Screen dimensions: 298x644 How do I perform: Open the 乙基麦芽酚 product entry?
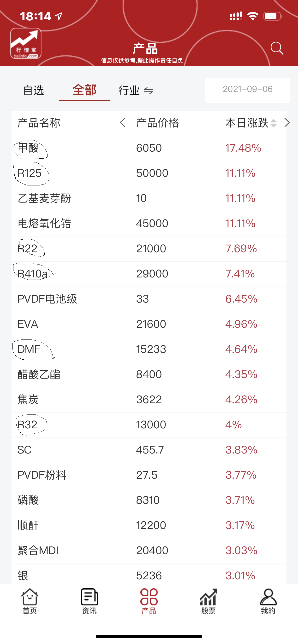44,199
